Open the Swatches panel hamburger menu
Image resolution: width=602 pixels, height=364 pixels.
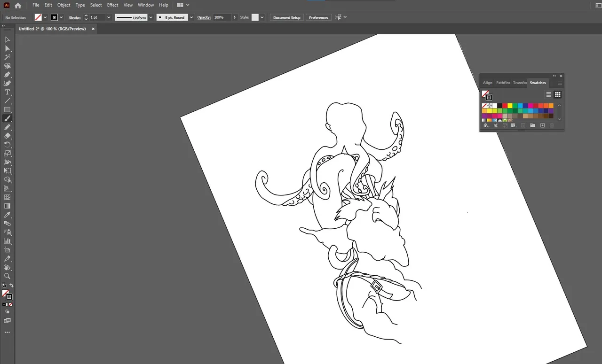(x=560, y=83)
